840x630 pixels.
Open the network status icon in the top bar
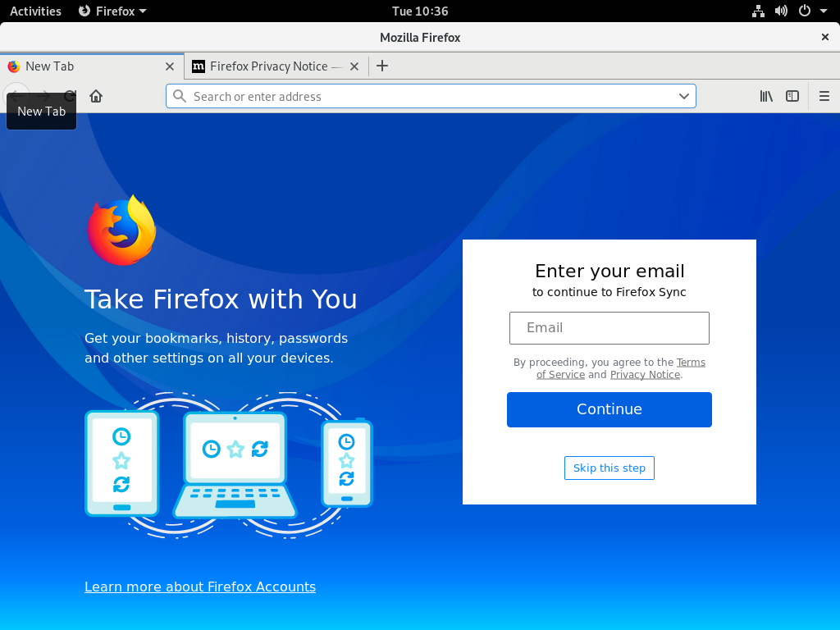(758, 11)
